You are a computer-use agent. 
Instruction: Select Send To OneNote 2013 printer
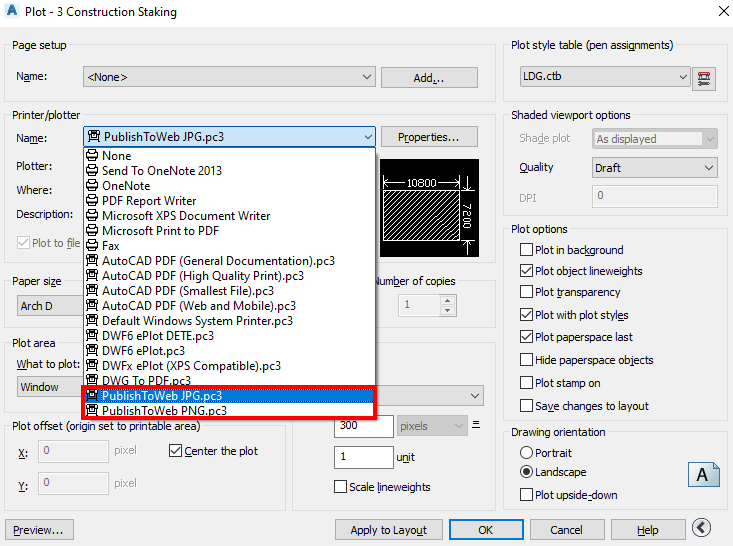[230, 171]
